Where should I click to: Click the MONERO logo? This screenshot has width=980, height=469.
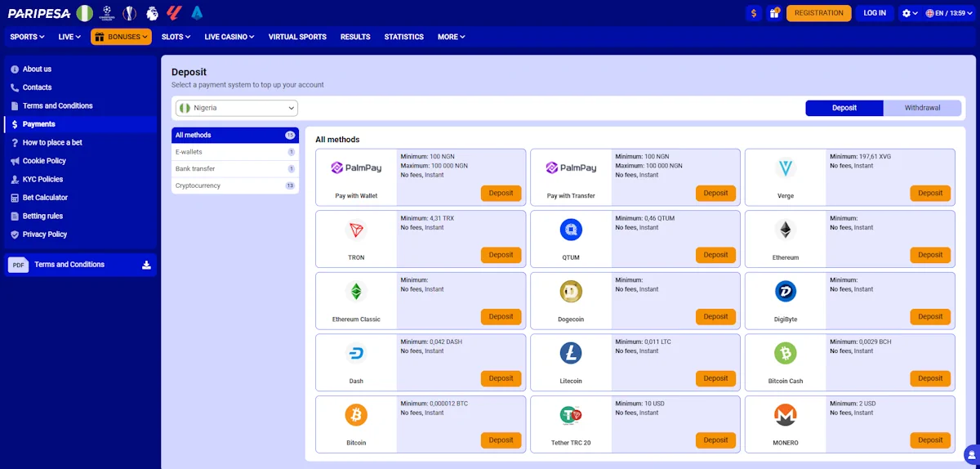pyautogui.click(x=786, y=415)
